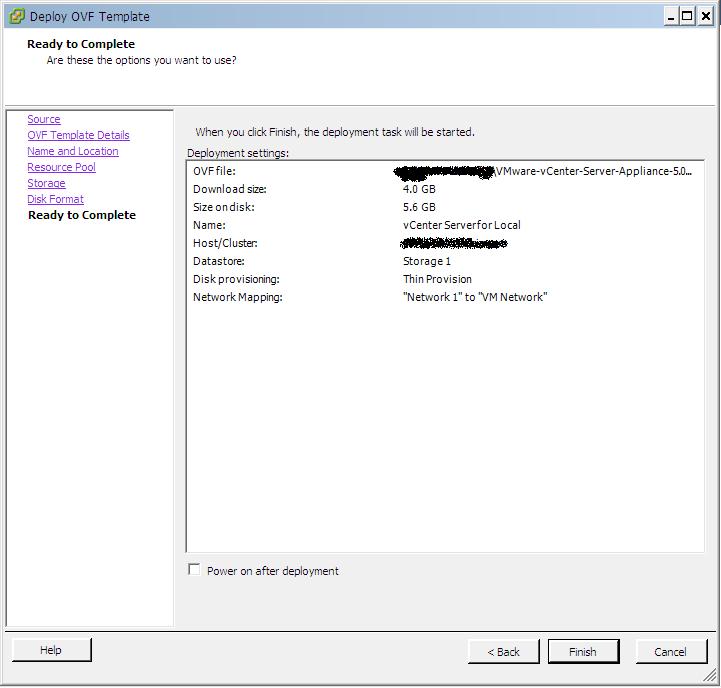
Task: Select name value vCenter Serverfor Local
Action: [462, 225]
